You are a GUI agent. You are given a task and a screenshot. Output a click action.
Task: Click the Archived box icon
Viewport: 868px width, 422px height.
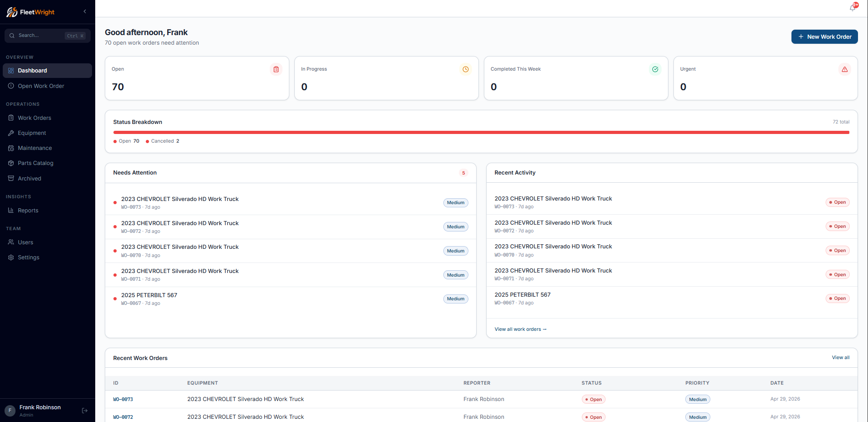pos(11,179)
